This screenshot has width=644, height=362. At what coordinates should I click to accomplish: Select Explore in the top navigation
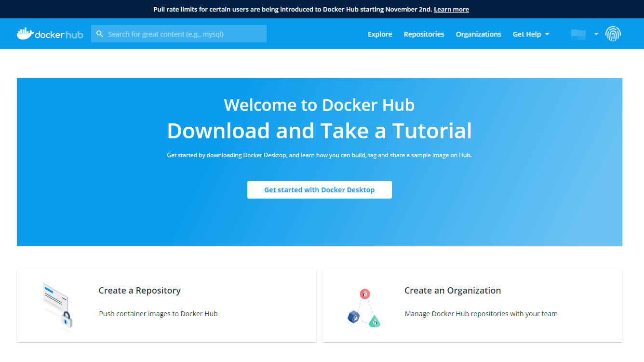pyautogui.click(x=380, y=34)
